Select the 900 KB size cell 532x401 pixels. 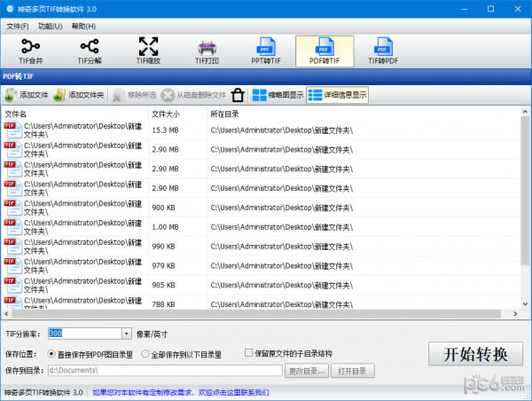[x=163, y=208]
